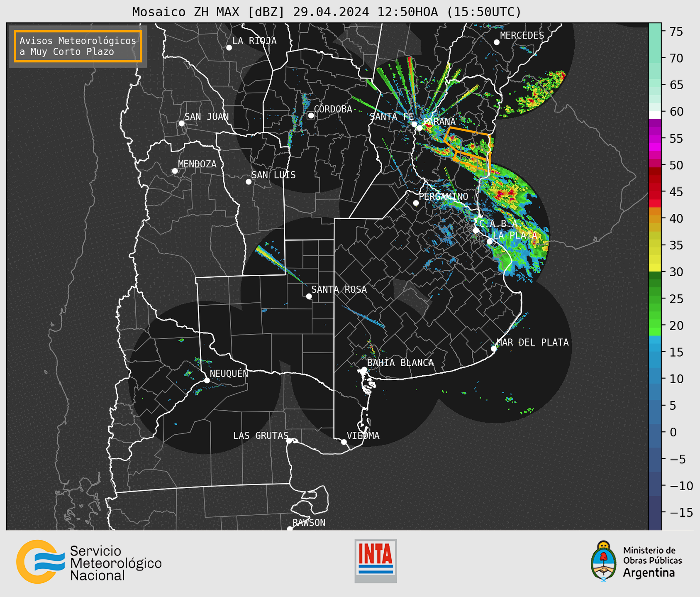
Task: Click the PARANÁ city label
Action: [439, 122]
